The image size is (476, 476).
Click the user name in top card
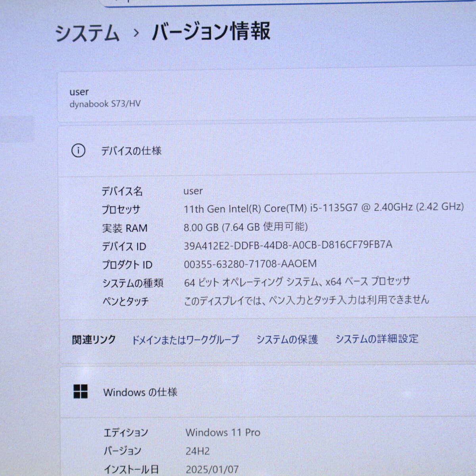pyautogui.click(x=79, y=92)
